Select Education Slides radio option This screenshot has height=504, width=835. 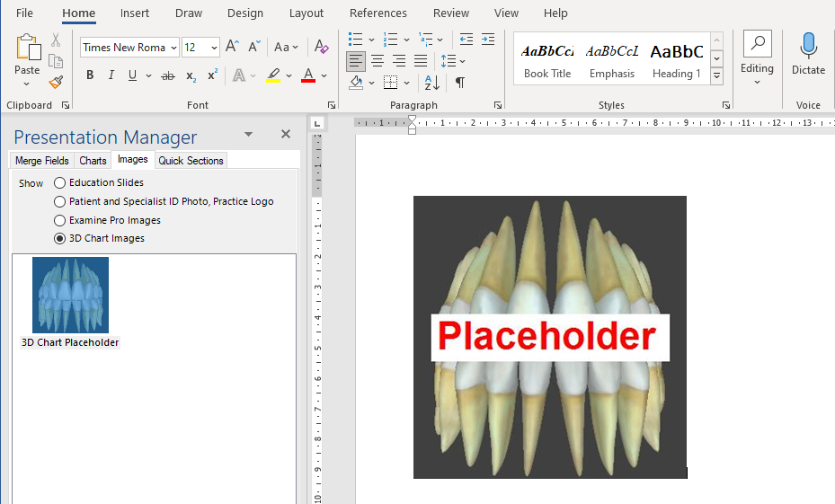point(59,182)
